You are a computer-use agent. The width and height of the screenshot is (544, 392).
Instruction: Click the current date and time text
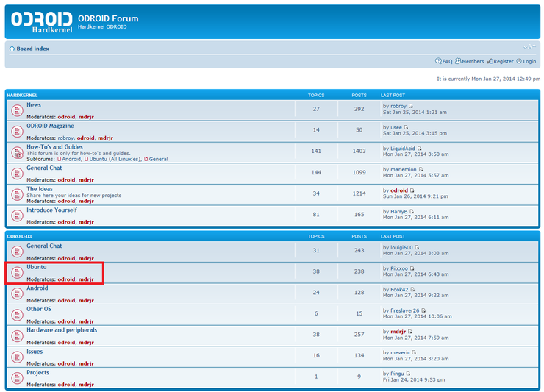tap(488, 79)
